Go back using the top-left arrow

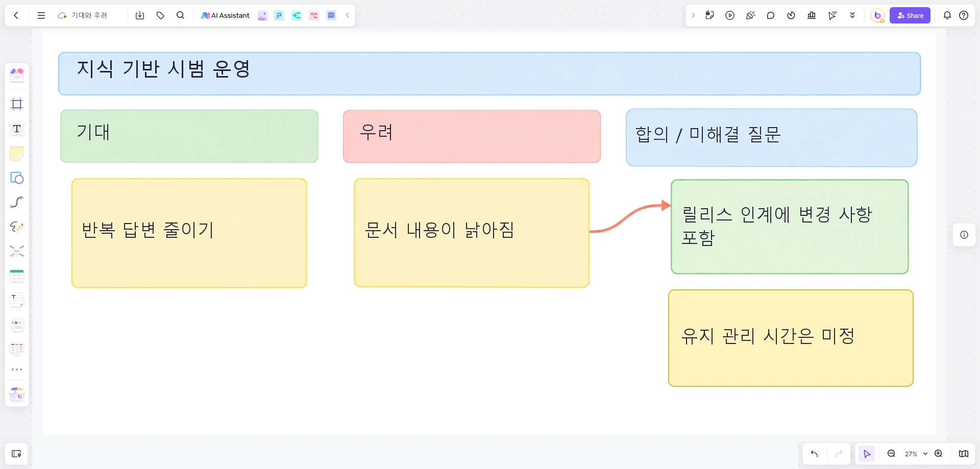[x=16, y=15]
